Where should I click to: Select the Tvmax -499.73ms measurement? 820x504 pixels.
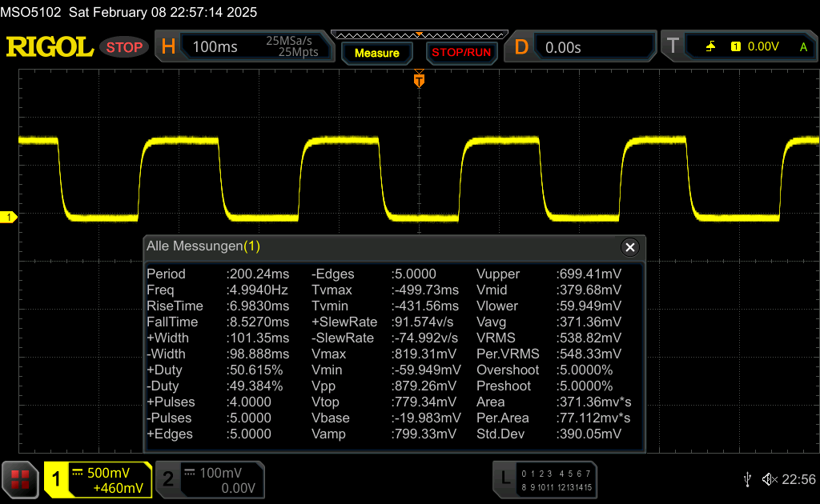pos(385,290)
